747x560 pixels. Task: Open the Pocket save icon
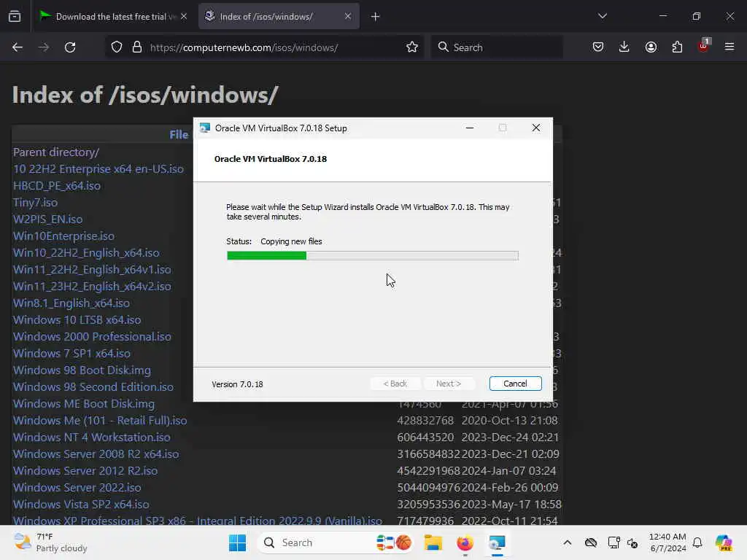598,47
